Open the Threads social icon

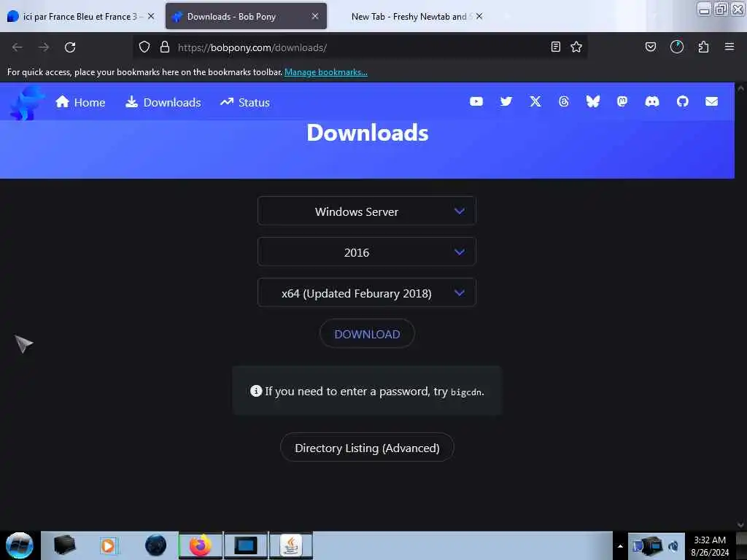[564, 101]
